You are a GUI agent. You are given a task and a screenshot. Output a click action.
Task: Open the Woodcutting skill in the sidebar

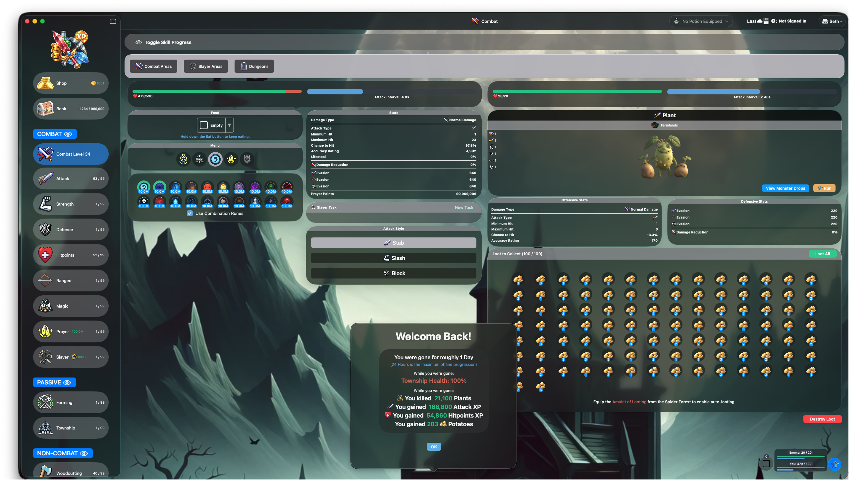coord(70,473)
